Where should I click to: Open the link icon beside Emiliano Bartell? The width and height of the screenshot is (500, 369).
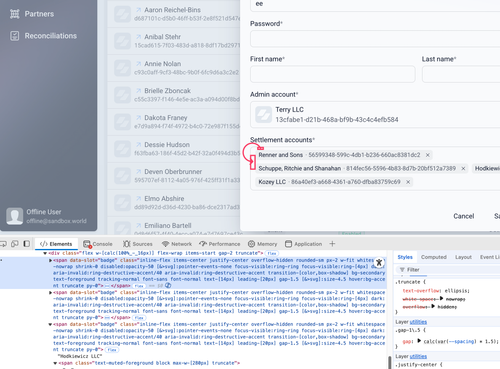click(138, 226)
